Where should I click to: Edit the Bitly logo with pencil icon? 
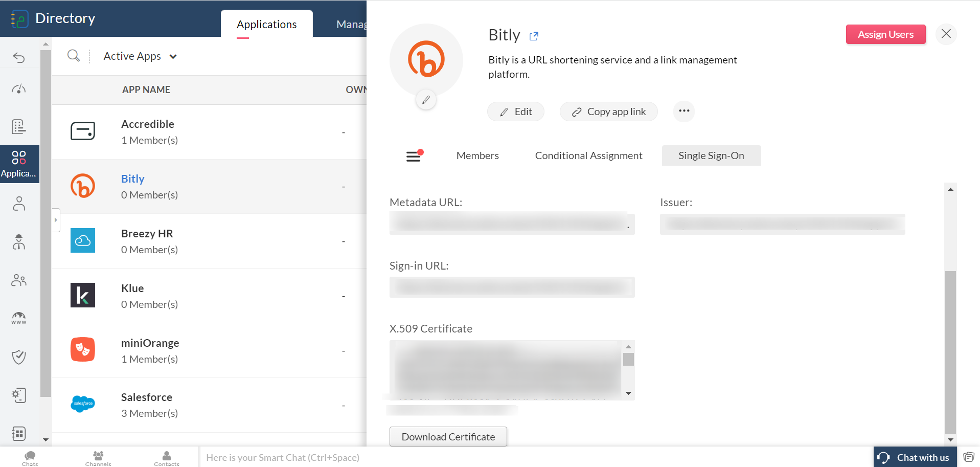[x=426, y=100]
